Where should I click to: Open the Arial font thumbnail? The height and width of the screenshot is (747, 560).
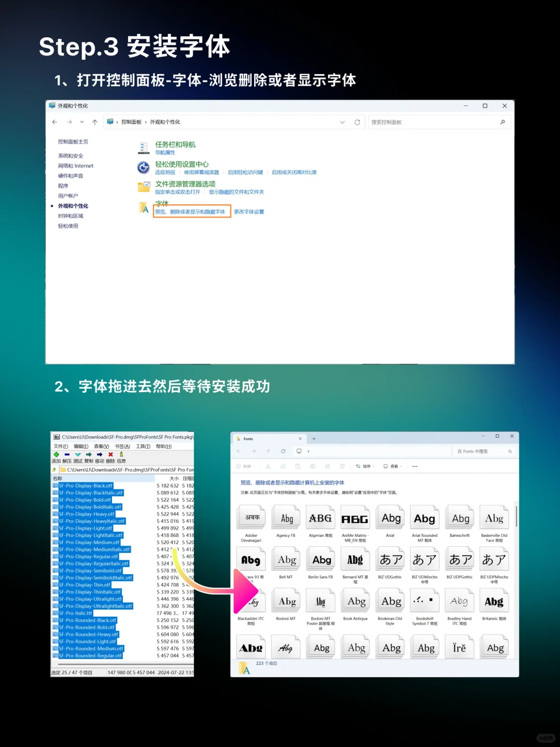pyautogui.click(x=390, y=517)
